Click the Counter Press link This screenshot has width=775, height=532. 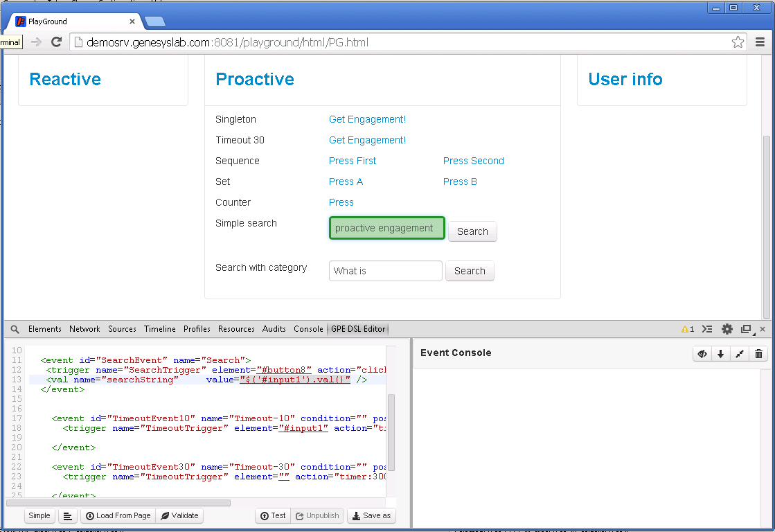pyautogui.click(x=341, y=202)
